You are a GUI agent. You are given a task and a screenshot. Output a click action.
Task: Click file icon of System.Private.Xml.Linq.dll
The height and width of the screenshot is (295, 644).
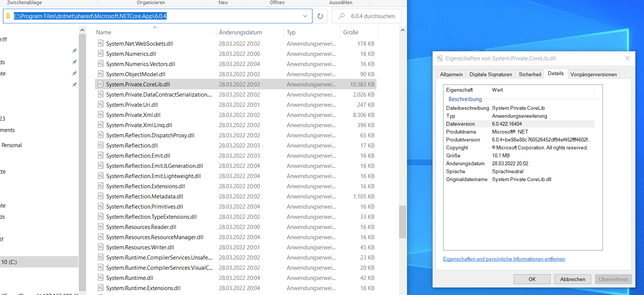tap(101, 125)
